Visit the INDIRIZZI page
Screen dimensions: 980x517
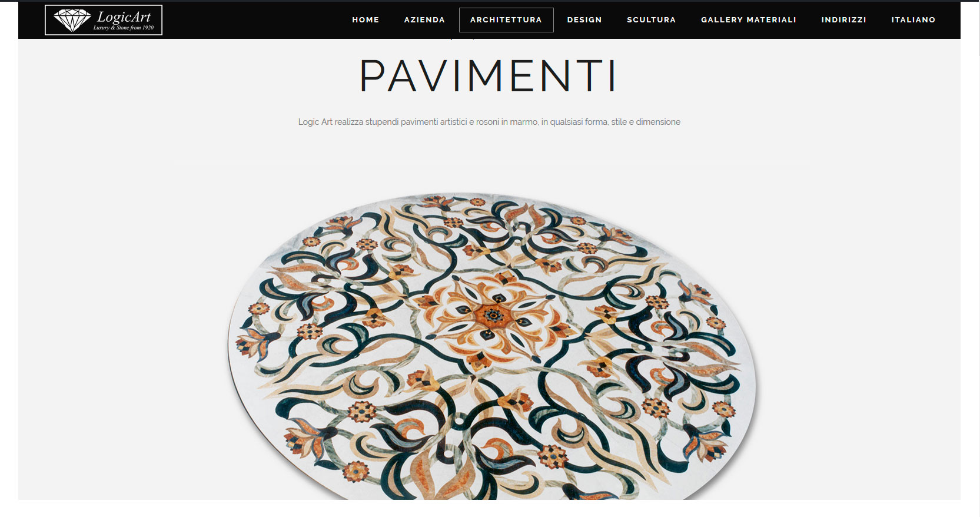[x=844, y=20]
